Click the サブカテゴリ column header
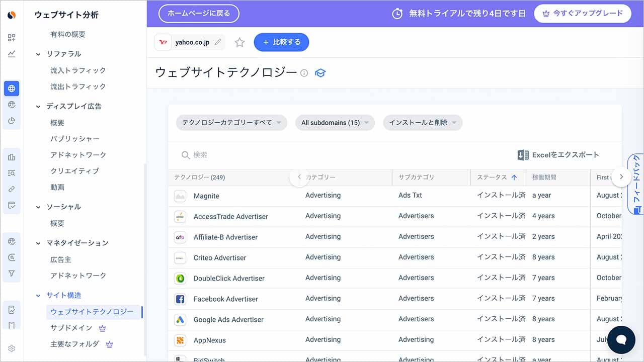 (x=417, y=177)
